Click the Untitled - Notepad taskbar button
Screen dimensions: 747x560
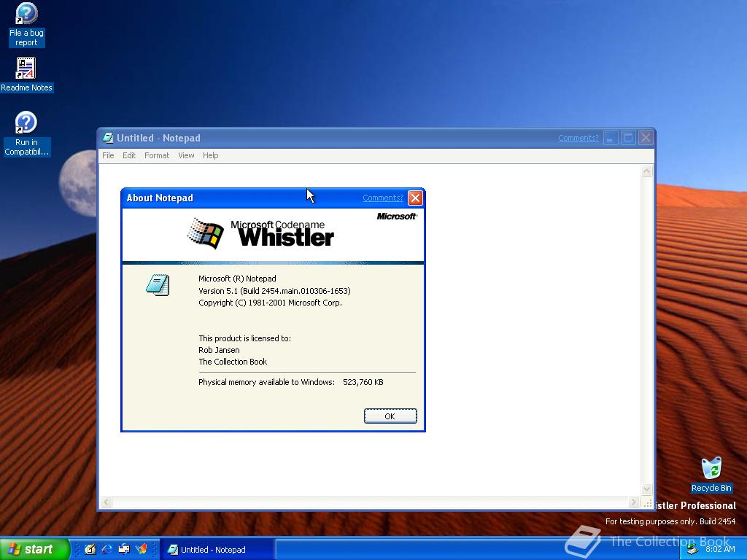[217, 550]
